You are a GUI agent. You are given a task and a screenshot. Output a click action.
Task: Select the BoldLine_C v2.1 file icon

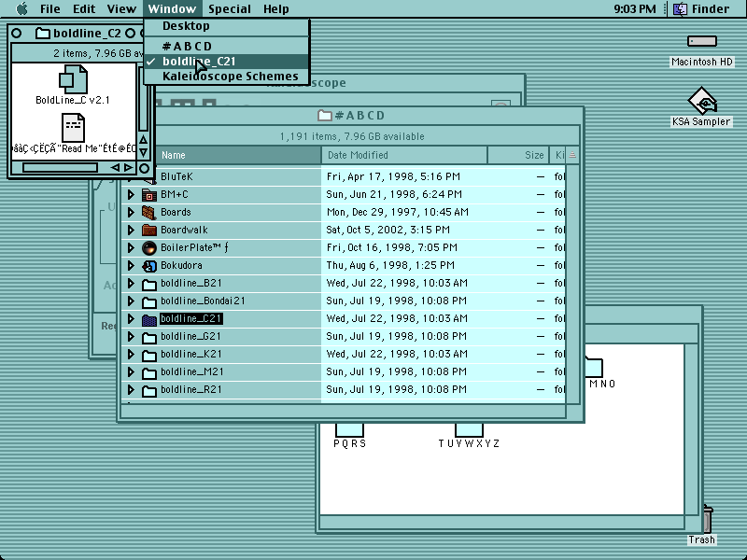click(x=73, y=79)
